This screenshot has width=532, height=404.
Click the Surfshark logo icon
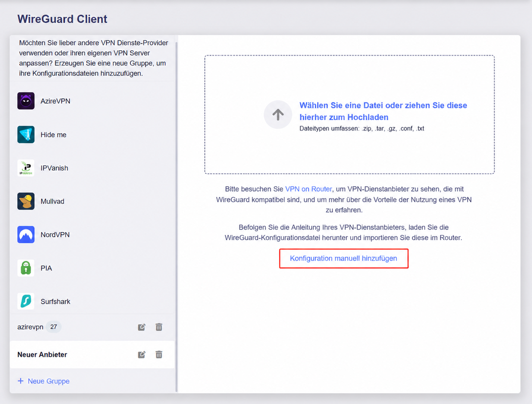26,301
